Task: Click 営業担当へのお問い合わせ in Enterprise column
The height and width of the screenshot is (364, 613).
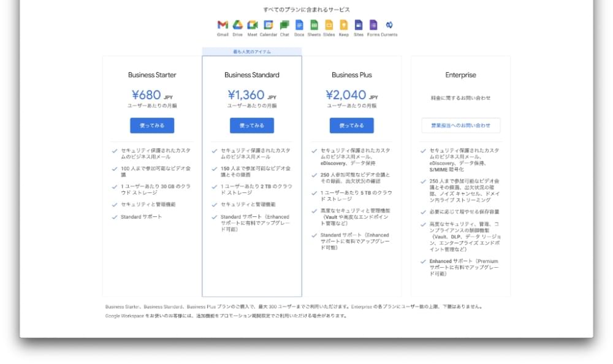Action: [x=460, y=124]
